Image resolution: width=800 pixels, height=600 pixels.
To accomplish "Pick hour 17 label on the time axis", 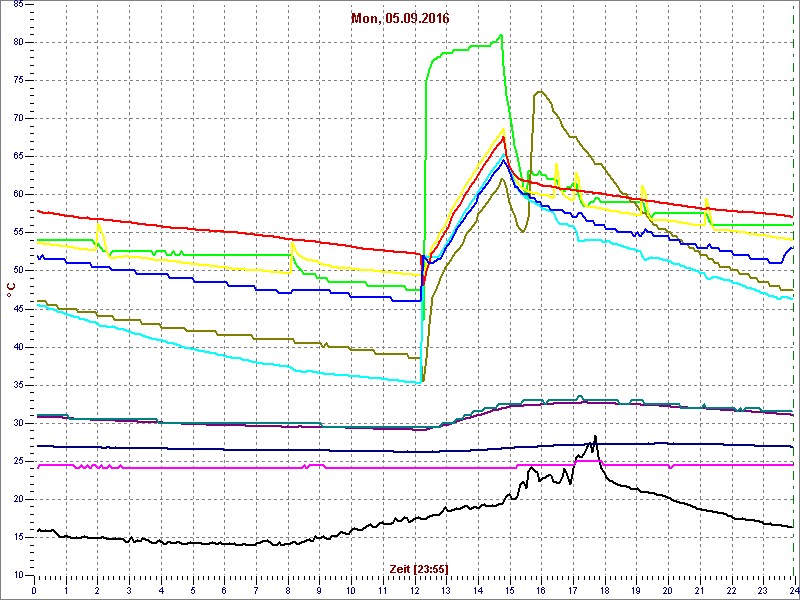I will coord(572,589).
